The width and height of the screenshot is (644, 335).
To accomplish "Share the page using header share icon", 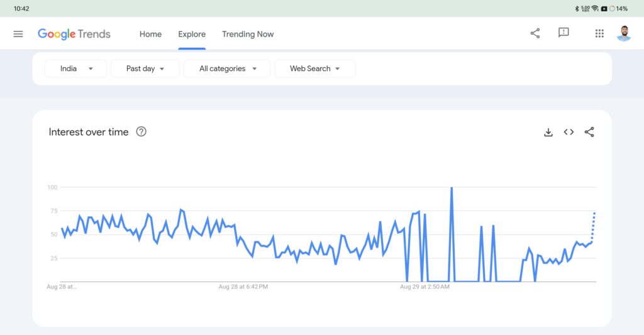I will 535,33.
